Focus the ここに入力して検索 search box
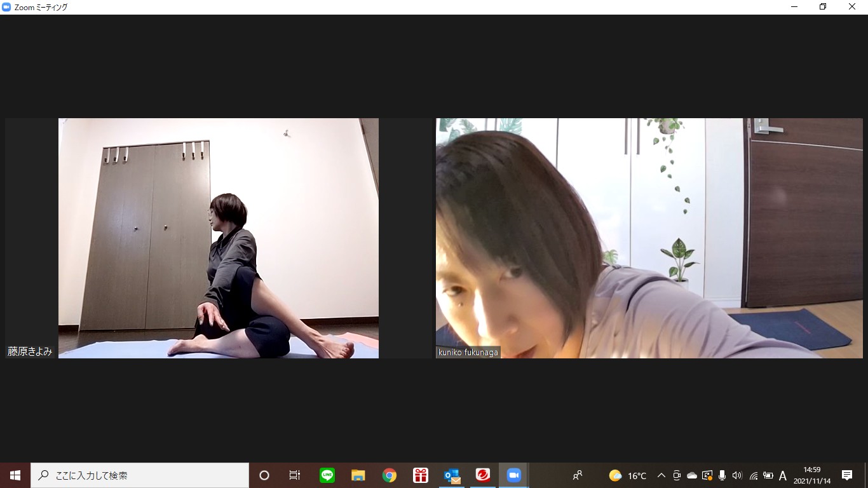Viewport: 868px width, 488px height. coord(140,475)
